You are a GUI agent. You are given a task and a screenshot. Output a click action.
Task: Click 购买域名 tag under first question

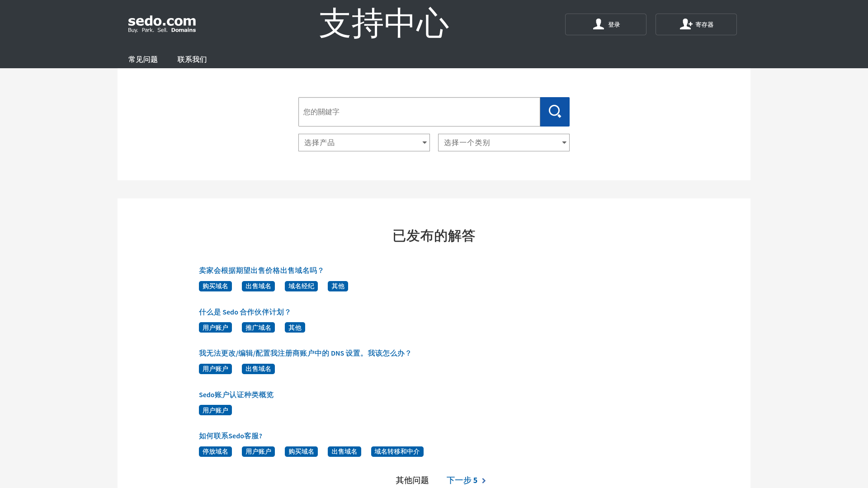click(215, 286)
